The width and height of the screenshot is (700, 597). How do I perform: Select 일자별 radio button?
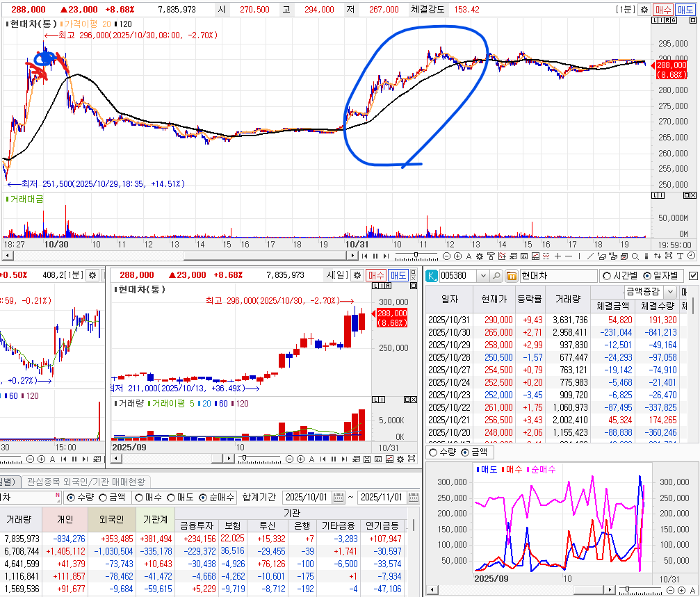point(647,276)
